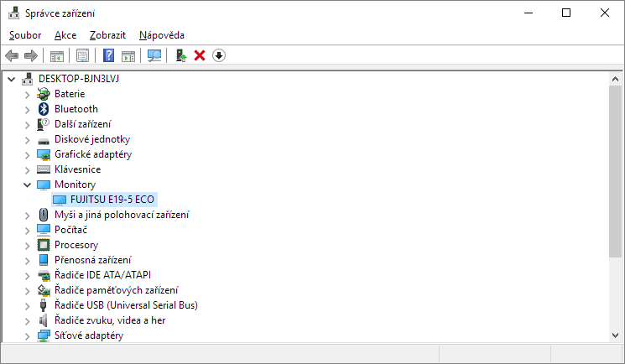Click the Device Manager title bar icon
This screenshot has height=364, width=625.
(x=14, y=13)
